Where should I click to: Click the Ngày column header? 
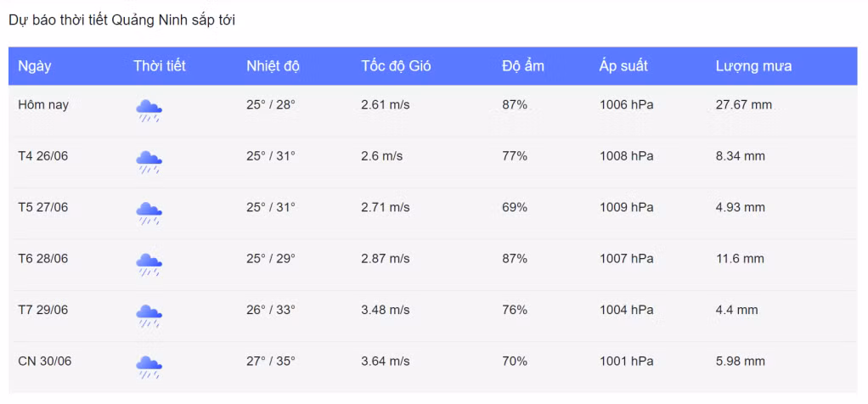tap(34, 66)
